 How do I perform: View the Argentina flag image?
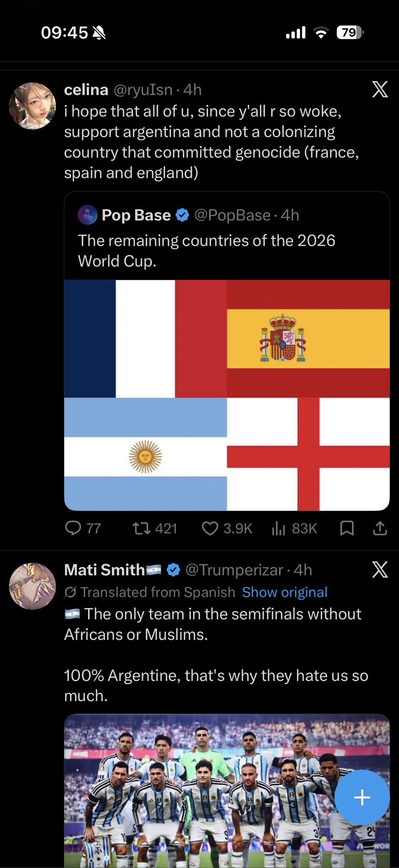tap(145, 454)
